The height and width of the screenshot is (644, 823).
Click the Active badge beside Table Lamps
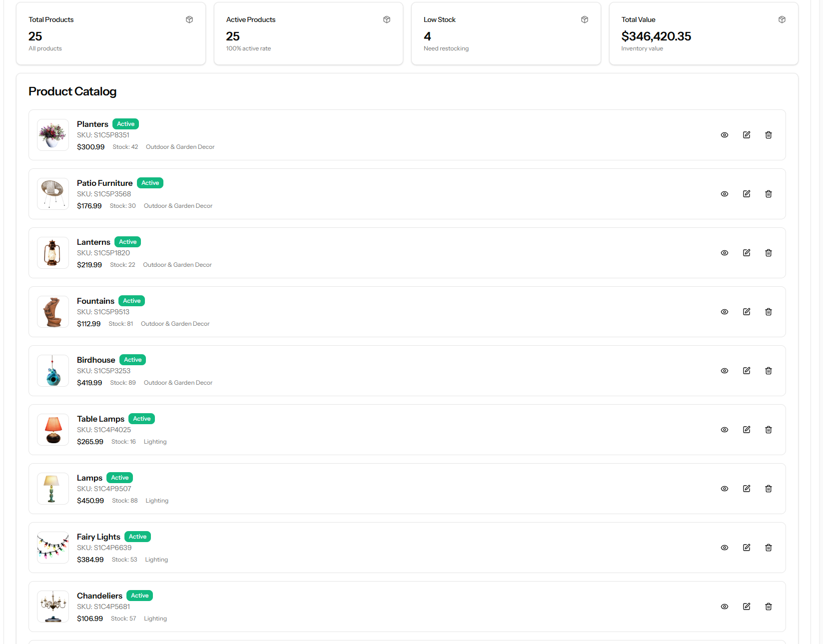pyautogui.click(x=141, y=419)
